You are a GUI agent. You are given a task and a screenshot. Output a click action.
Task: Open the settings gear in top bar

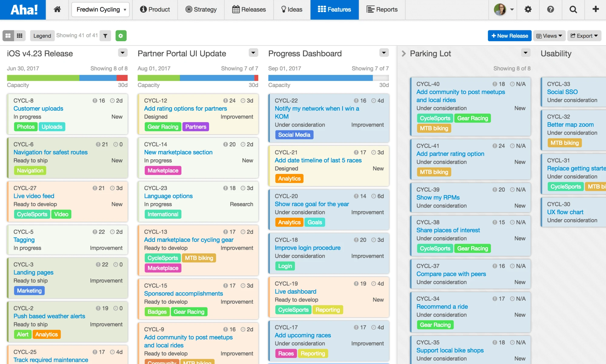pos(528,9)
